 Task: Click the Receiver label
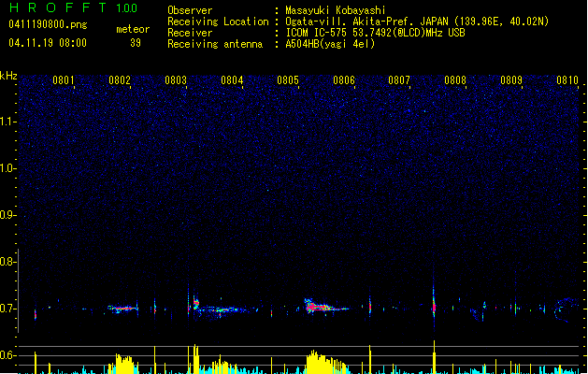point(190,33)
